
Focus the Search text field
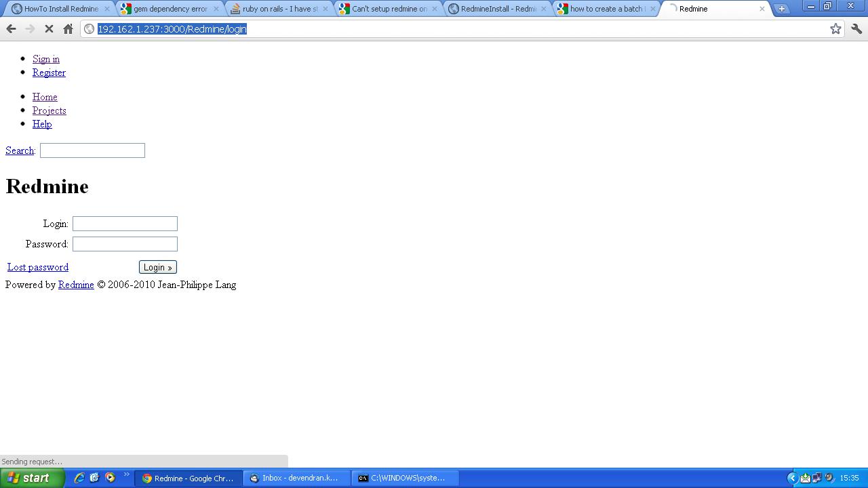pyautogui.click(x=92, y=150)
